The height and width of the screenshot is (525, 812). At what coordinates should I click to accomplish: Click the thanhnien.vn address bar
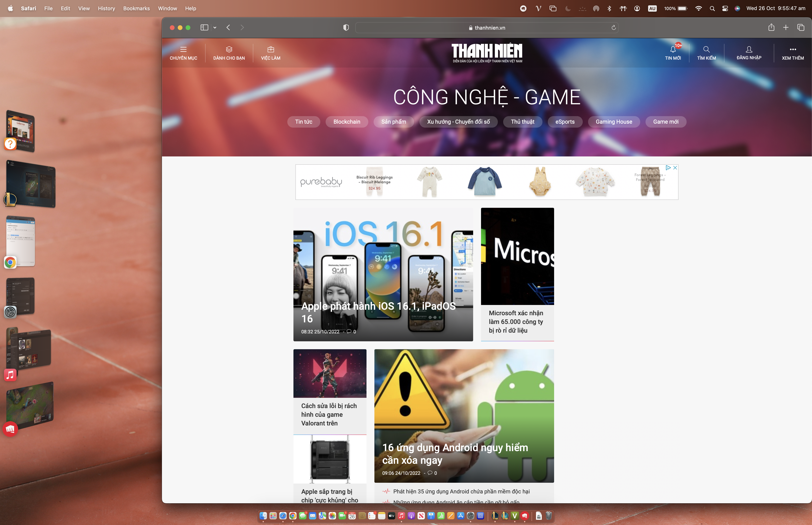point(487,28)
